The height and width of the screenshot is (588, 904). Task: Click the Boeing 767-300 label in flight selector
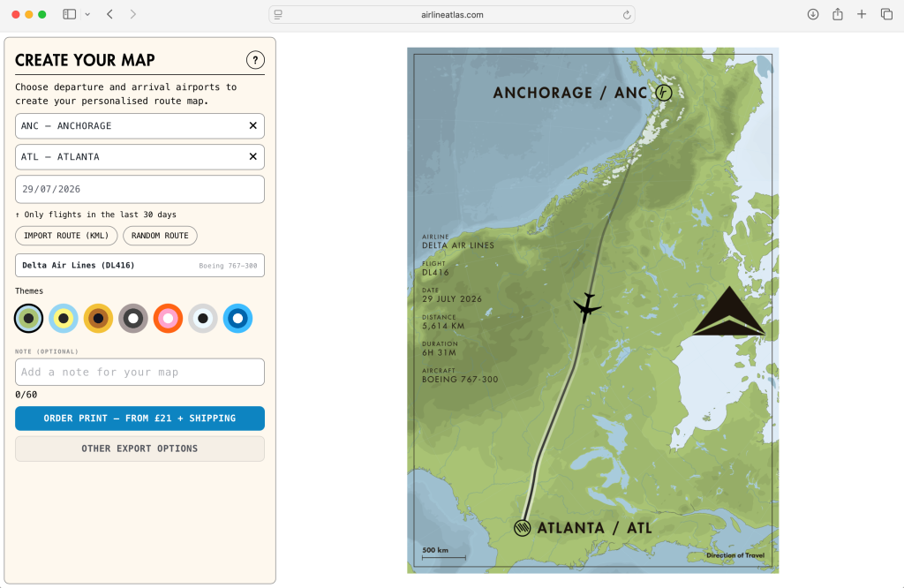[229, 266]
